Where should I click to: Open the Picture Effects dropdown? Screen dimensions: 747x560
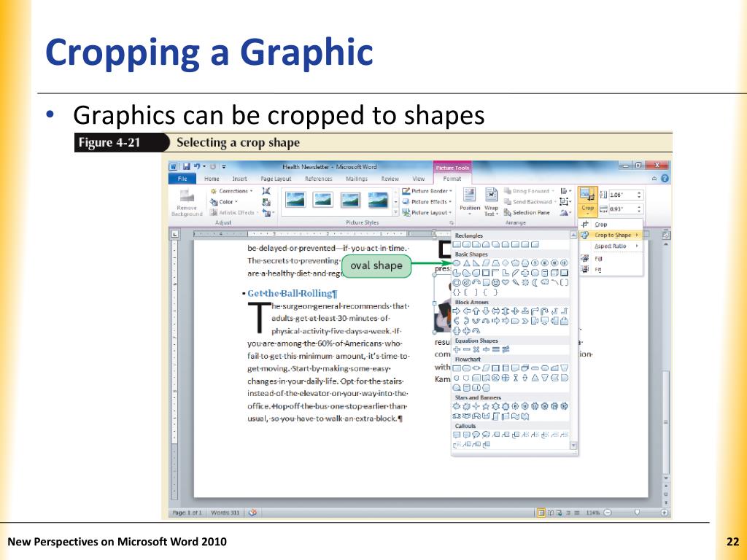[427, 202]
